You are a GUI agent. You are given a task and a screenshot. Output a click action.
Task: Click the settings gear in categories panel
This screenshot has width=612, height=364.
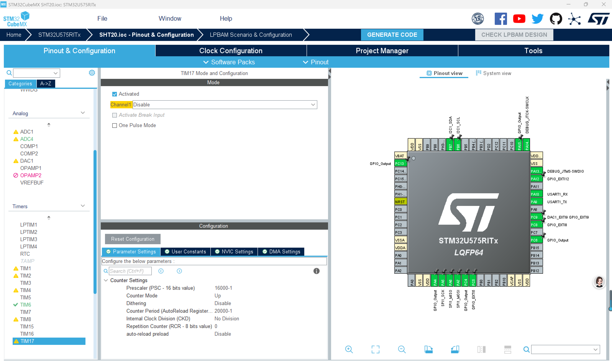click(92, 73)
